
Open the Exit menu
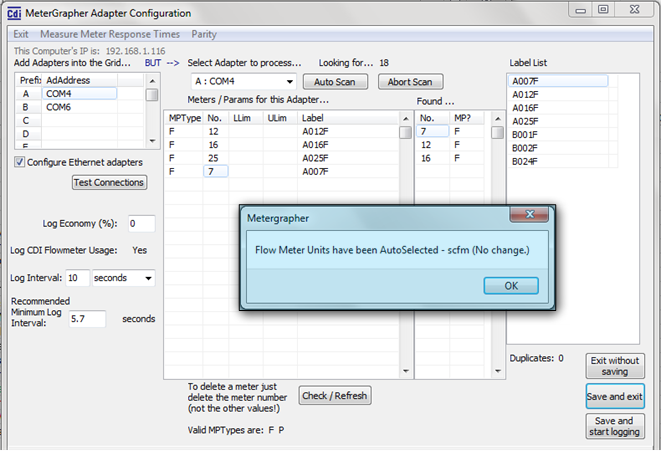21,34
